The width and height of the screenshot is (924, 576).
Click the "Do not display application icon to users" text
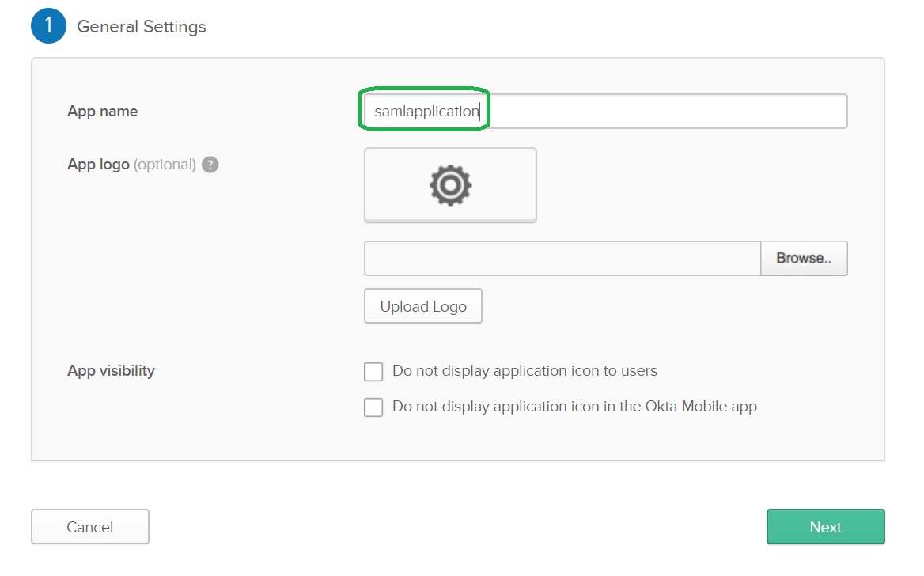524,371
